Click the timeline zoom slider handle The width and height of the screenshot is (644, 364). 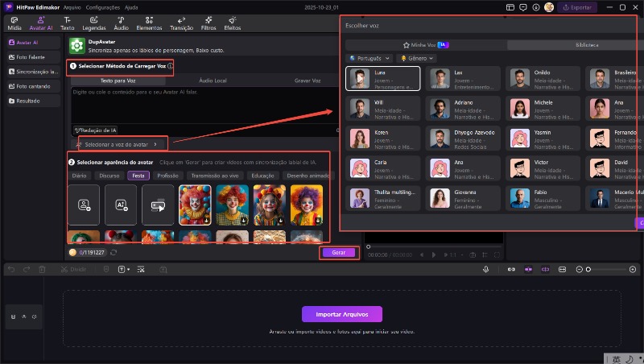pyautogui.click(x=588, y=268)
